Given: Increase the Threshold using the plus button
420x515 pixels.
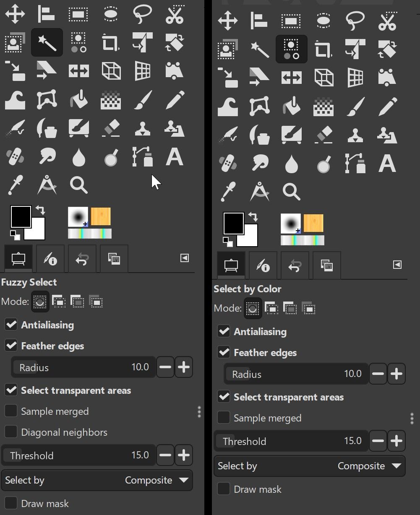Looking at the screenshot, I should tap(183, 455).
